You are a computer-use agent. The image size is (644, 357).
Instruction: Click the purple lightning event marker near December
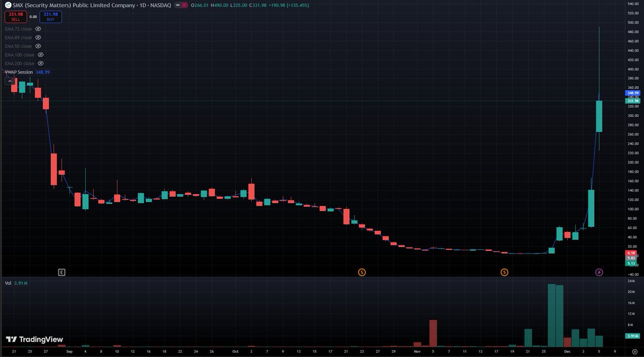coord(599,272)
